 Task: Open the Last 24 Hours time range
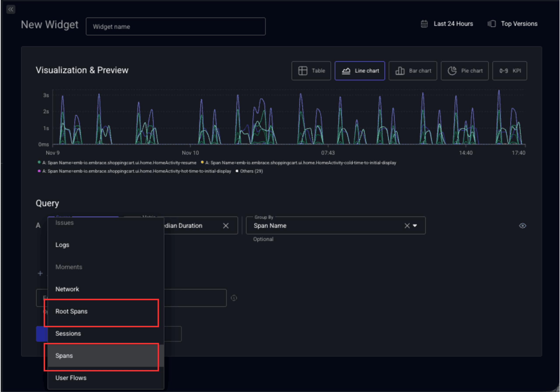click(453, 24)
